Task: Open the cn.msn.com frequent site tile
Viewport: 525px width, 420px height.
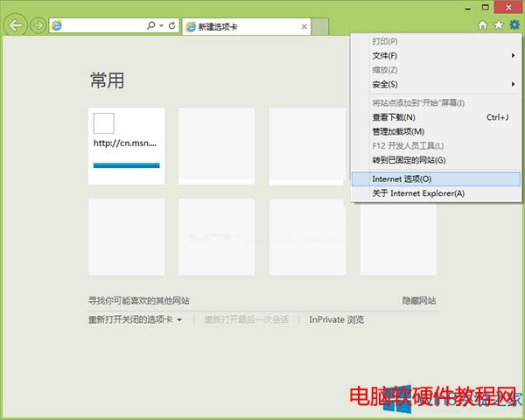Action: click(x=126, y=145)
